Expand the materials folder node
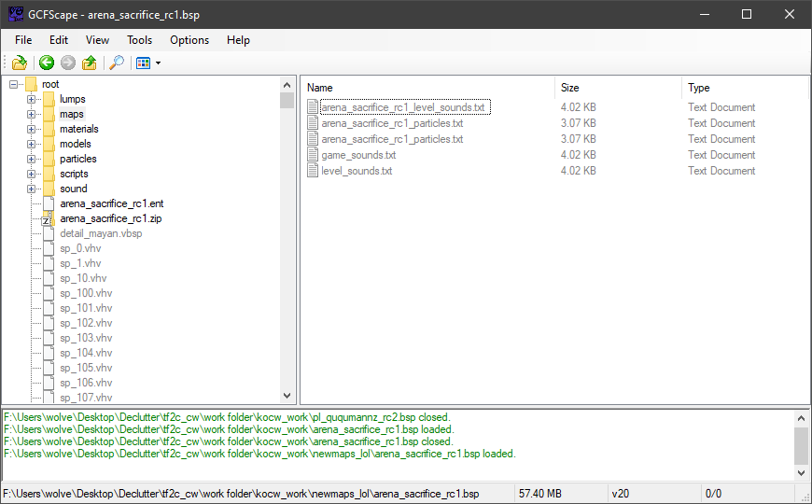This screenshot has height=504, width=812. point(31,129)
